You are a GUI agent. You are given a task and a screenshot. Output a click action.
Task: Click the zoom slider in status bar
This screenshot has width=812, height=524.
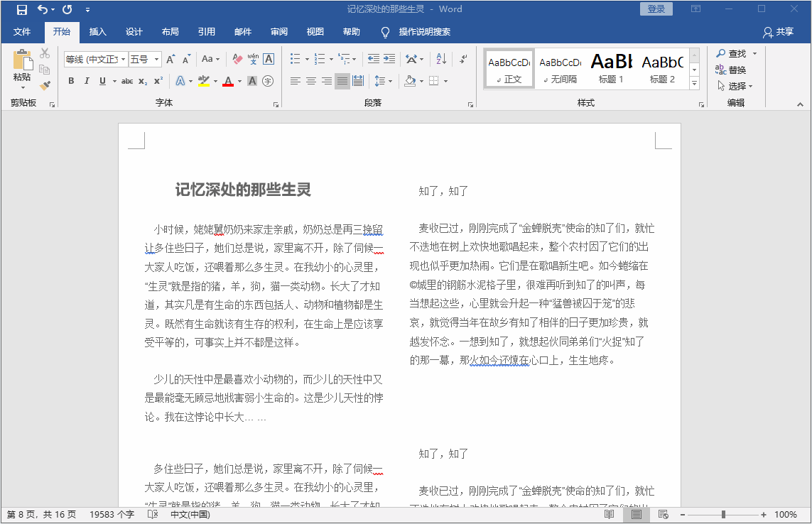pos(723,515)
